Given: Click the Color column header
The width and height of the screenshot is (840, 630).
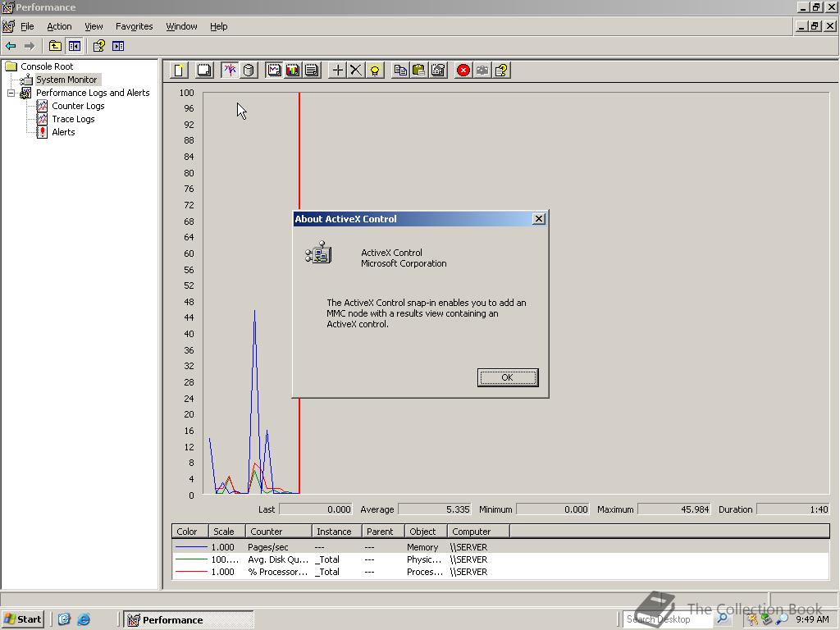Looking at the screenshot, I should pos(189,532).
